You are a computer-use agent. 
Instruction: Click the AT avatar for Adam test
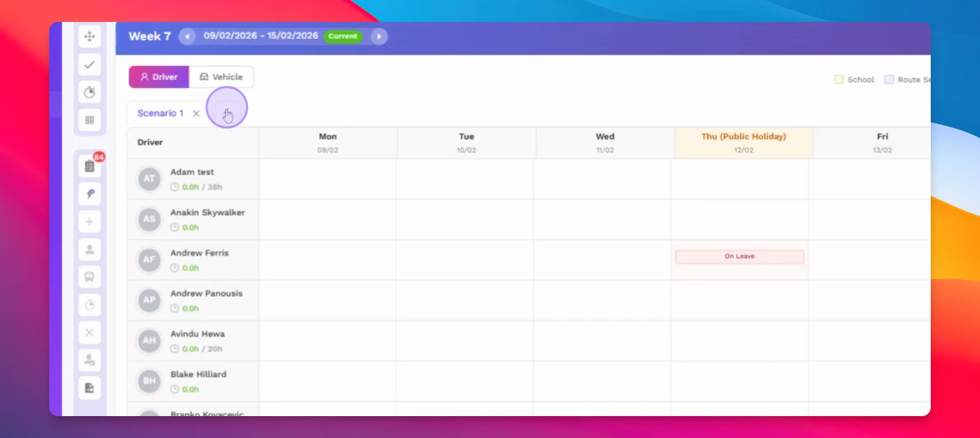click(149, 179)
